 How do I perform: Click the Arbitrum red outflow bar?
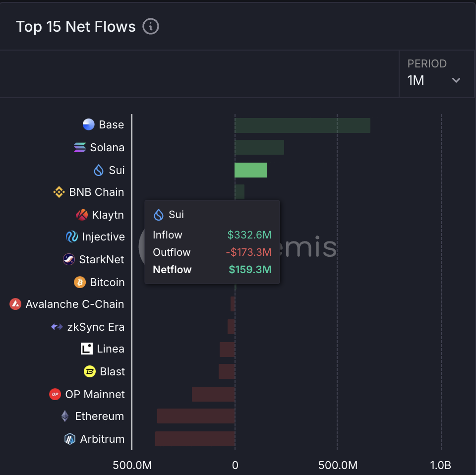pos(195,439)
